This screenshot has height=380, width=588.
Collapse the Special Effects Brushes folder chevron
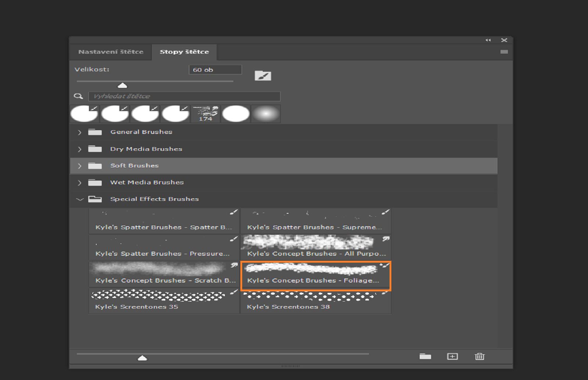point(80,199)
